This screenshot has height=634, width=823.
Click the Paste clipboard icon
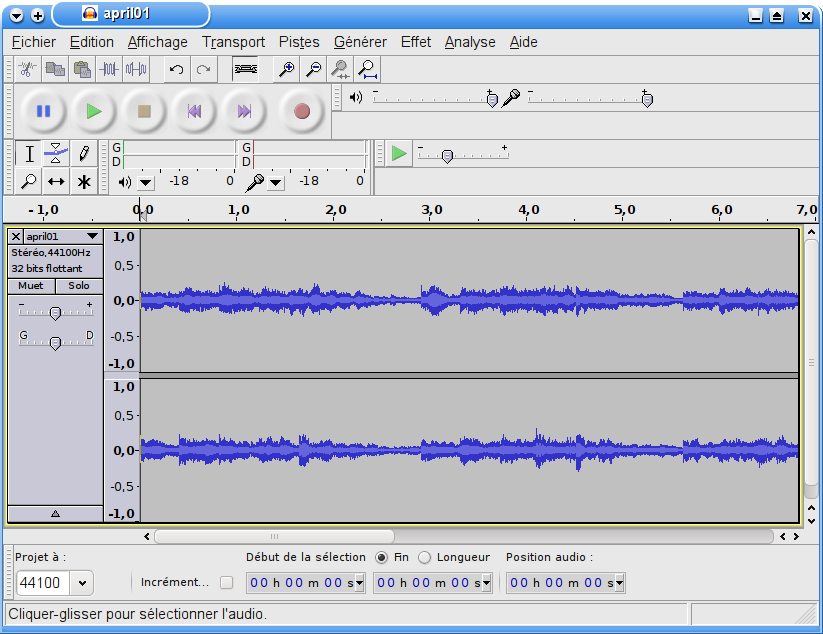coord(82,69)
